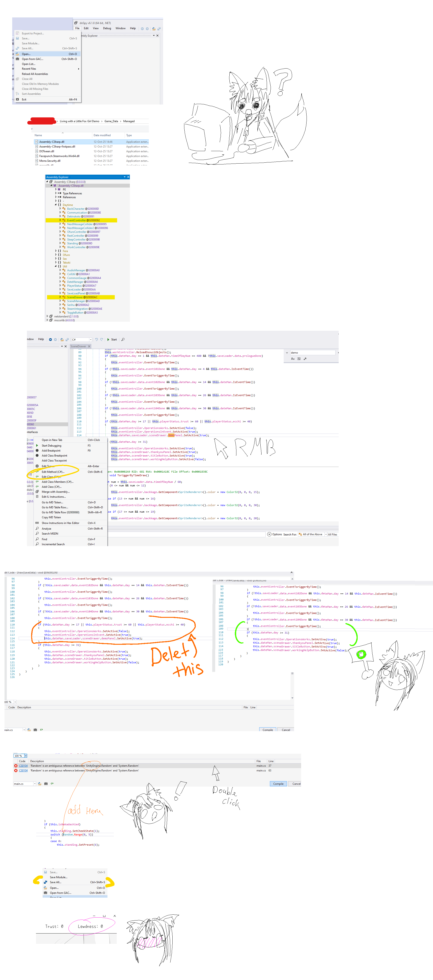Collapse the Util namespace node
Viewport: 433px width, 980px height.
[x=56, y=266]
